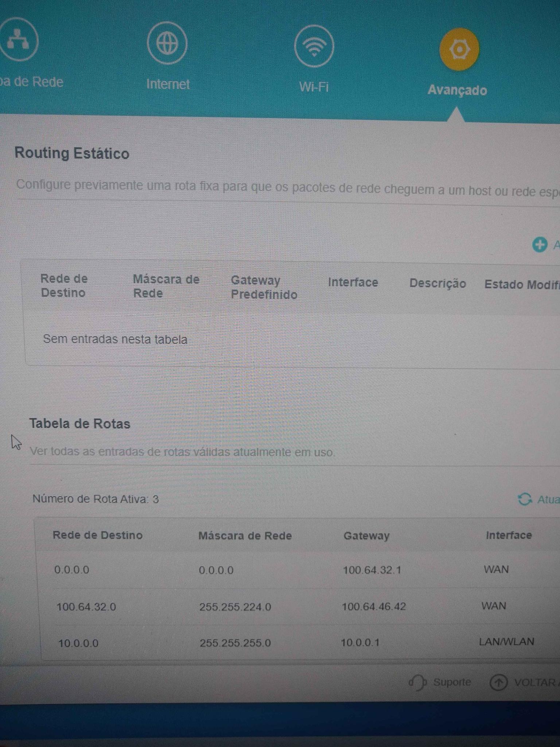Click the back-to-top arrow icon
Screen dimensions: 560x747
coord(498,682)
